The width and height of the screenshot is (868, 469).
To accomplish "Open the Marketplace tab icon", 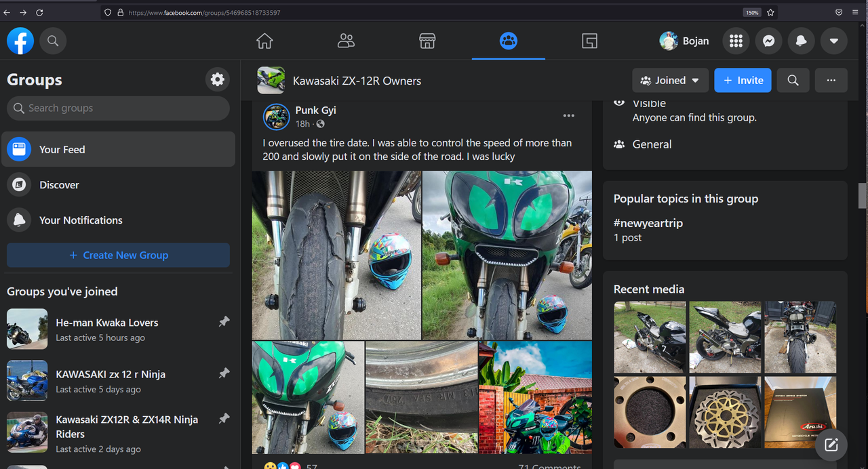I will point(427,41).
